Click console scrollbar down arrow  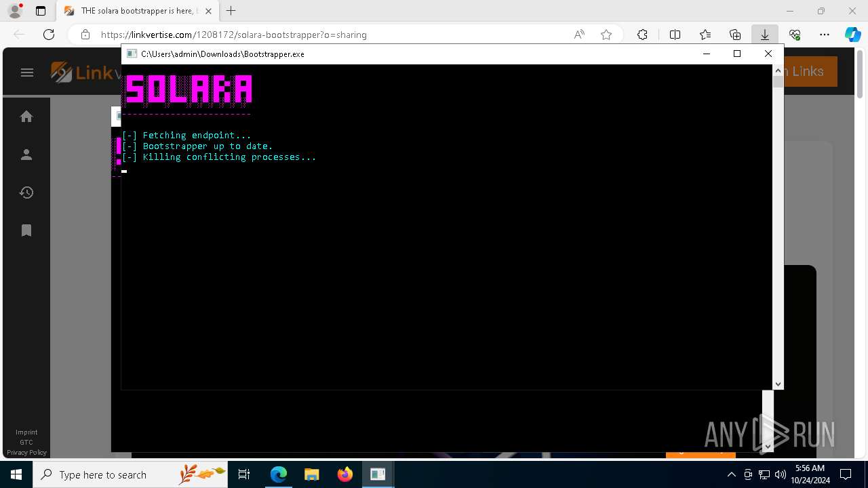click(x=778, y=384)
